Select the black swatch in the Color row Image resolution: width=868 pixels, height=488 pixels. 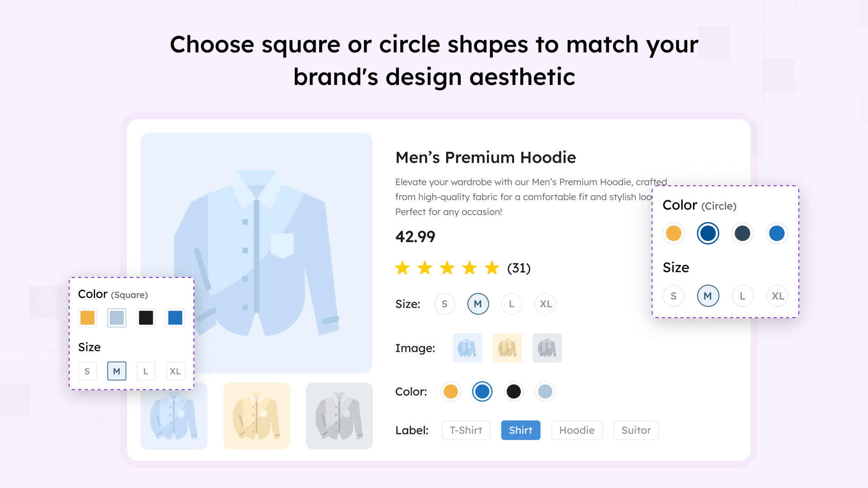(514, 391)
